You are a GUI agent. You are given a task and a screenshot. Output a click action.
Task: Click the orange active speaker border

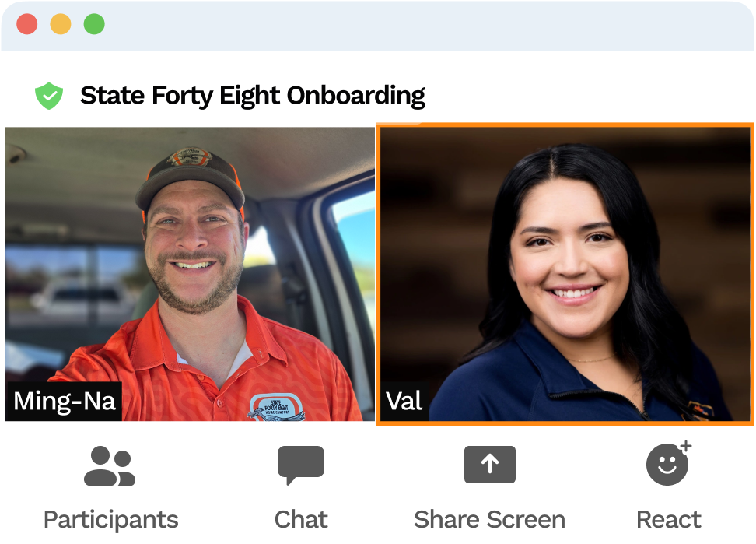click(565, 125)
